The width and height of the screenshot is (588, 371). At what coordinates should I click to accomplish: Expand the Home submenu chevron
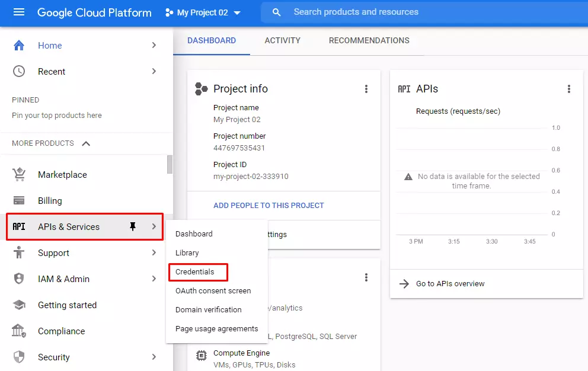(154, 46)
